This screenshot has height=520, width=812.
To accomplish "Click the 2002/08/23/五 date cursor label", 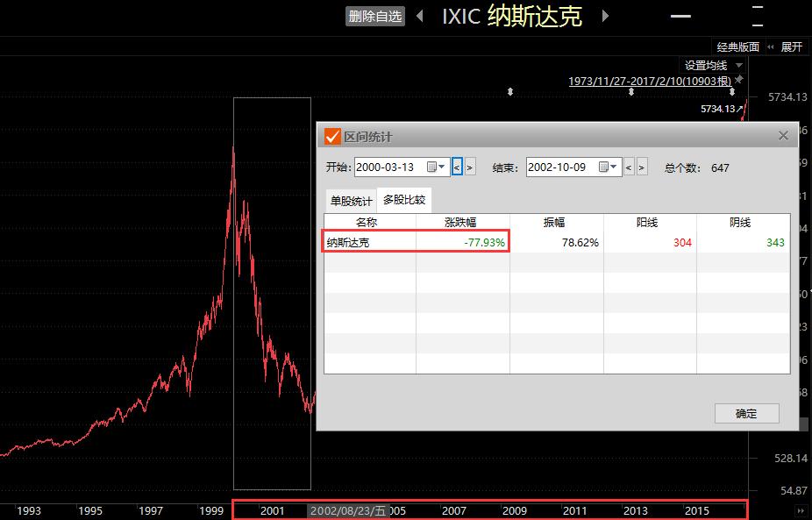I will tap(348, 510).
